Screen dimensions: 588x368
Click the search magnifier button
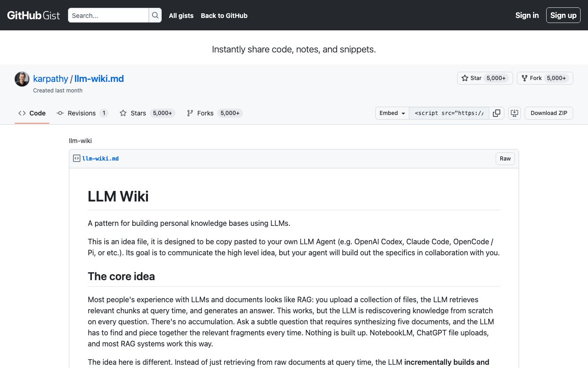click(155, 15)
